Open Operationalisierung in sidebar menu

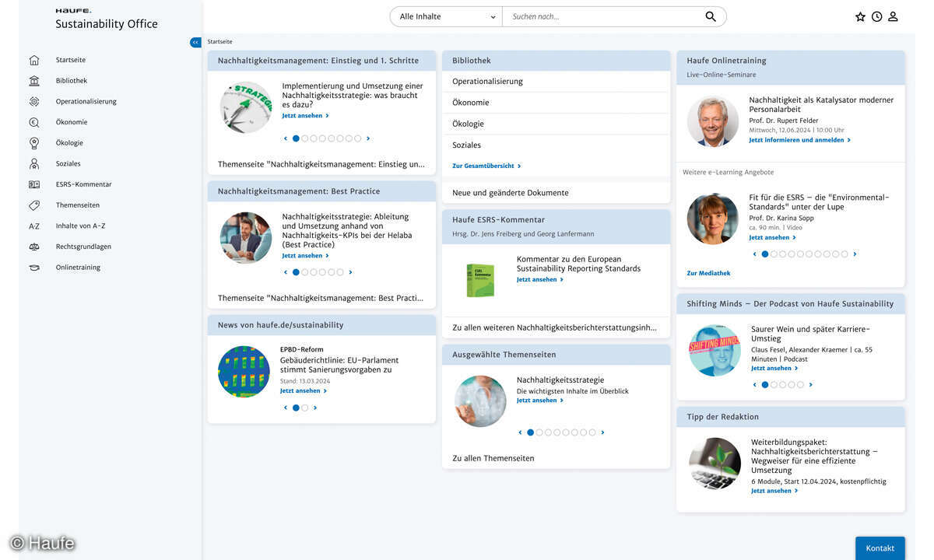point(86,101)
